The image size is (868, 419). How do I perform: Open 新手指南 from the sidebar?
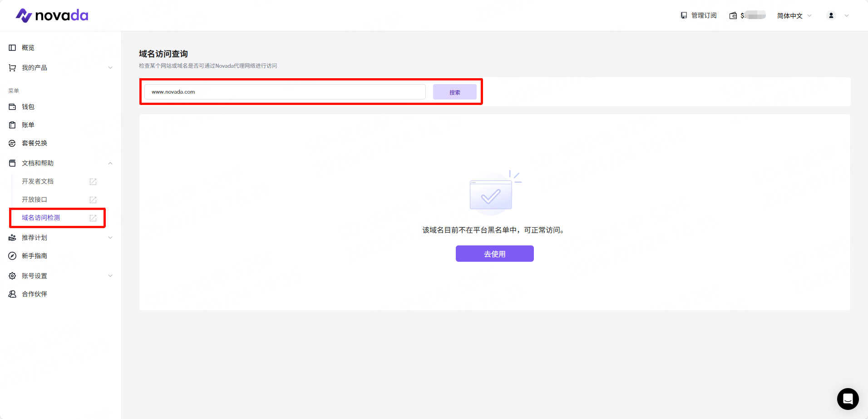click(x=35, y=256)
